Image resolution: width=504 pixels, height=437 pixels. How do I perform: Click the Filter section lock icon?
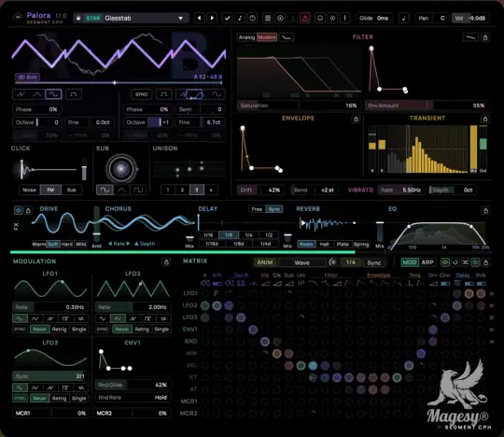[x=485, y=37]
